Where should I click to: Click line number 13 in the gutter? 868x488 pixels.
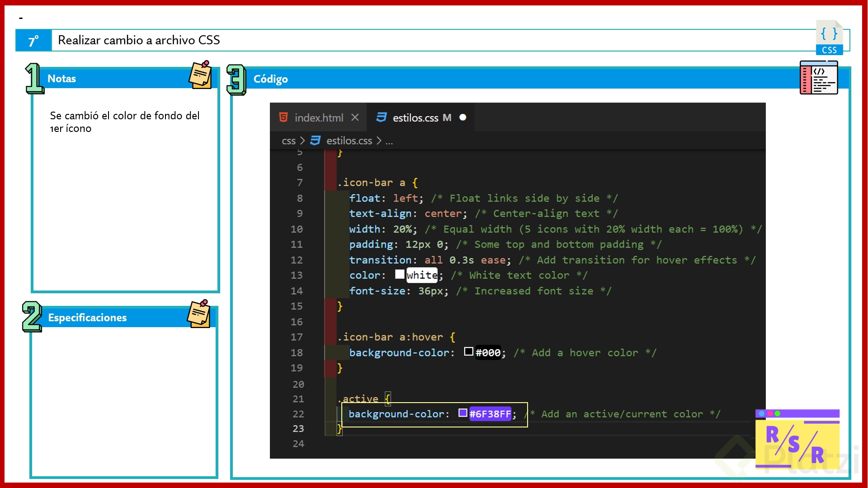point(297,275)
